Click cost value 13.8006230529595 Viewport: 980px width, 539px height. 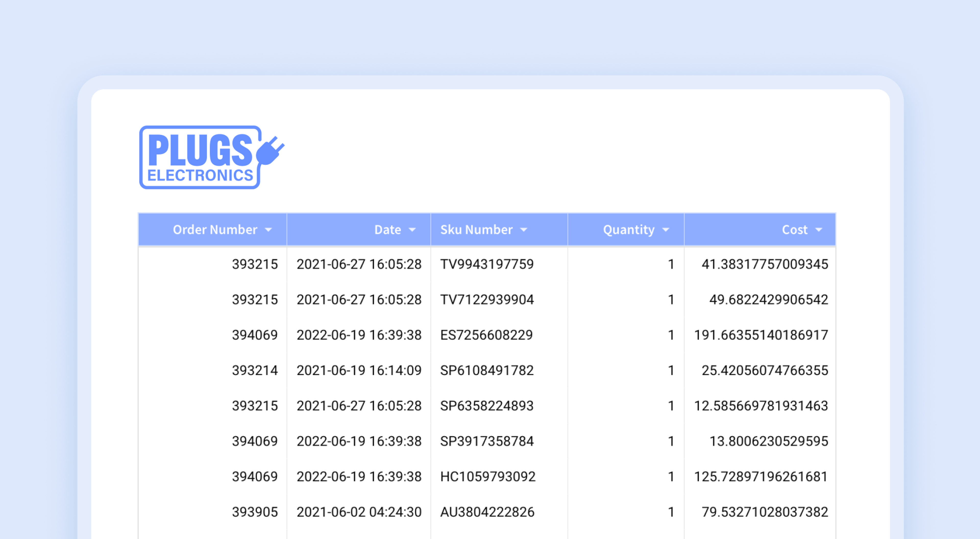click(769, 441)
